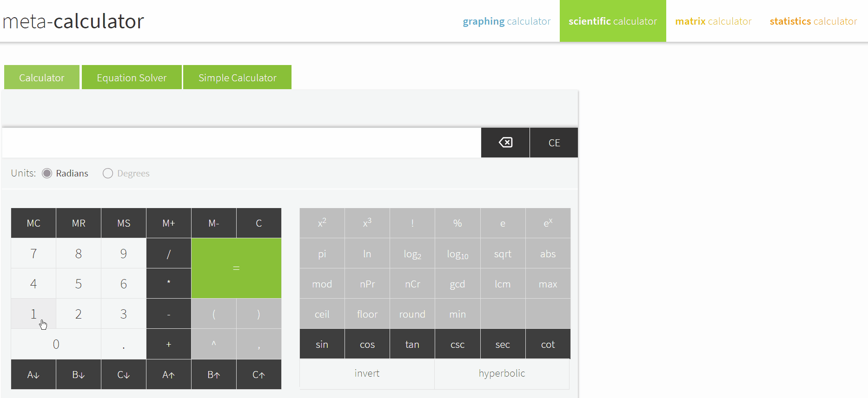
Task: Click the percent key
Action: pos(457,223)
